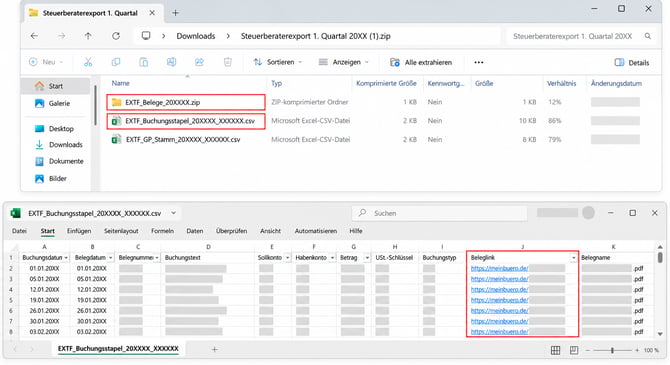Open the Sortieren dropdown

tap(278, 62)
